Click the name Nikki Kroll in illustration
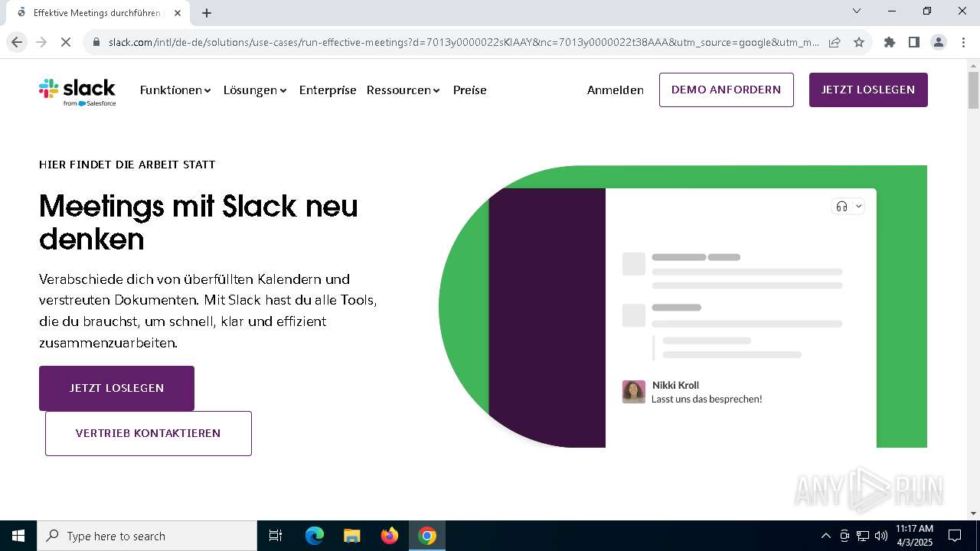The height and width of the screenshot is (551, 980). [x=675, y=385]
